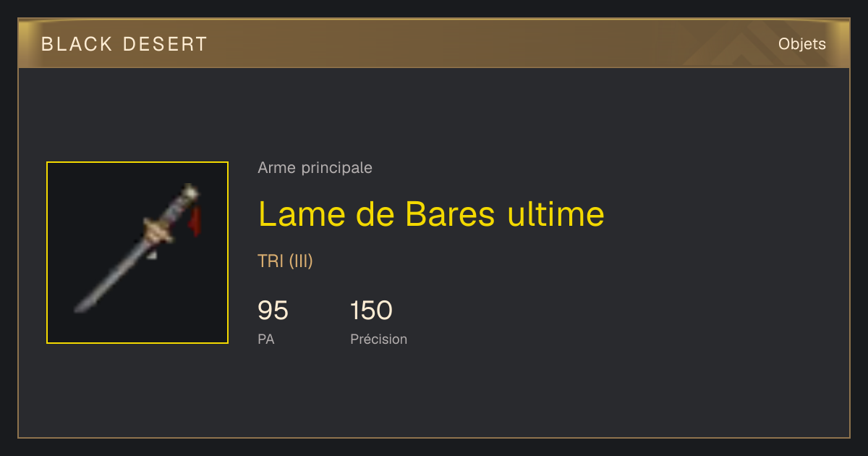Click the BLACK DESERT title text
The height and width of the screenshot is (456, 868).
124,44
